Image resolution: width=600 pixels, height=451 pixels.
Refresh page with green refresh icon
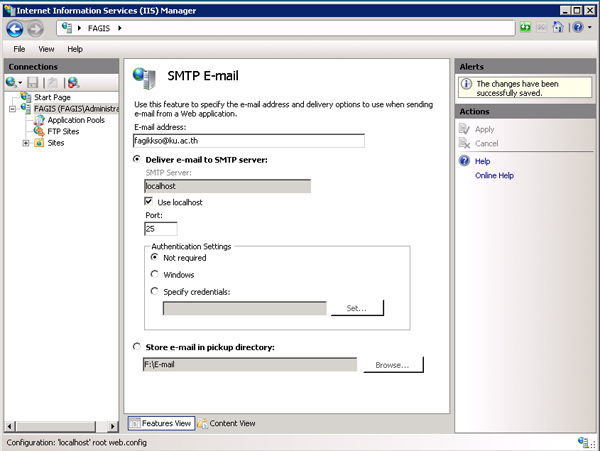pyautogui.click(x=525, y=27)
